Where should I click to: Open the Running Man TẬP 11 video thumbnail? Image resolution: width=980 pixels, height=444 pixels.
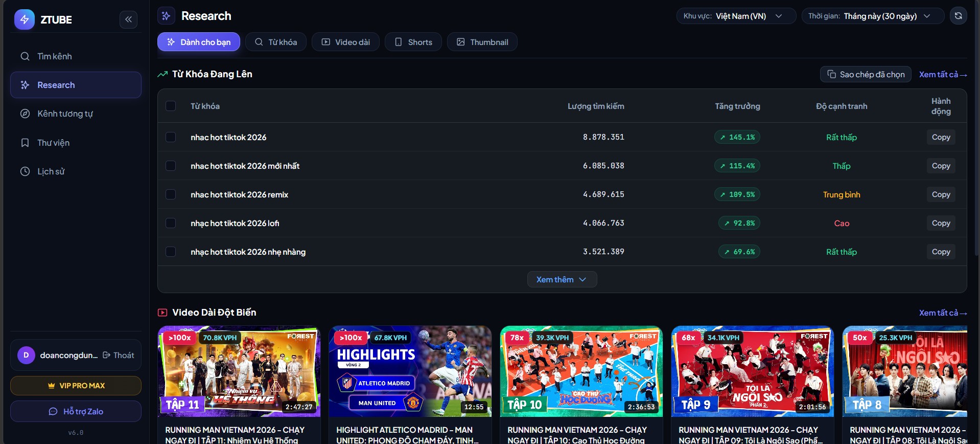239,371
